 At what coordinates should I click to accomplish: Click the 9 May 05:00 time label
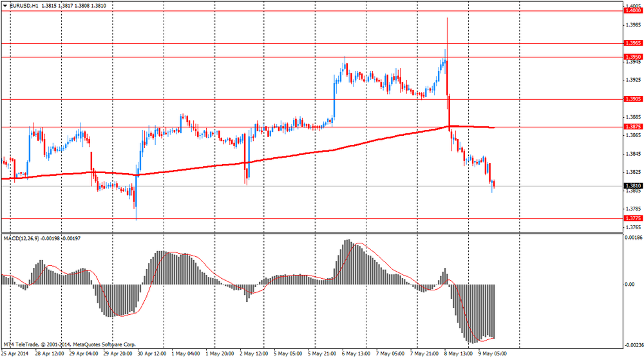coord(493,353)
